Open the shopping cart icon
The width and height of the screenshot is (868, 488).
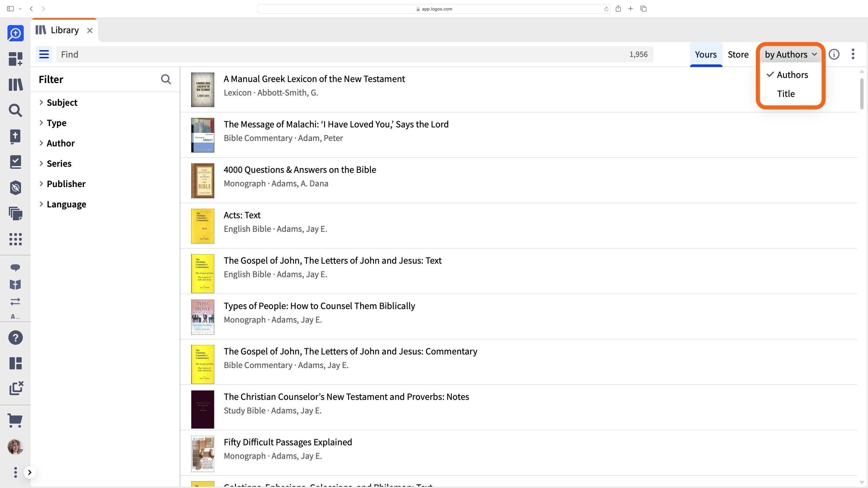pos(15,421)
